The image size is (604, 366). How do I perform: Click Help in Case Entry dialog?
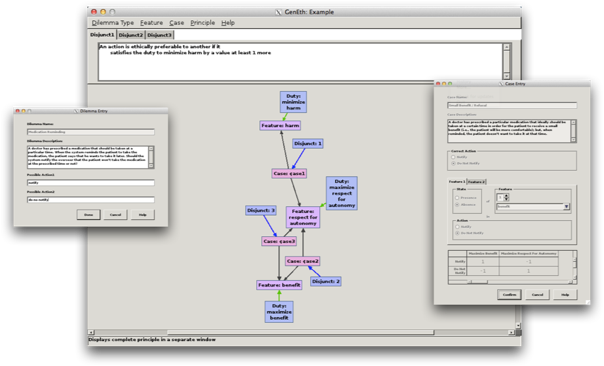coord(565,294)
